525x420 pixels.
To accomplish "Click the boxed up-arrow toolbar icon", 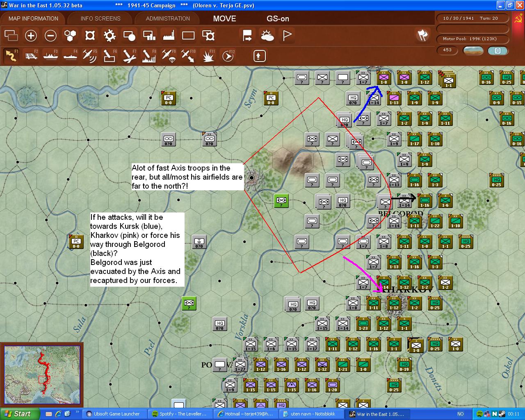I will pyautogui.click(x=260, y=56).
